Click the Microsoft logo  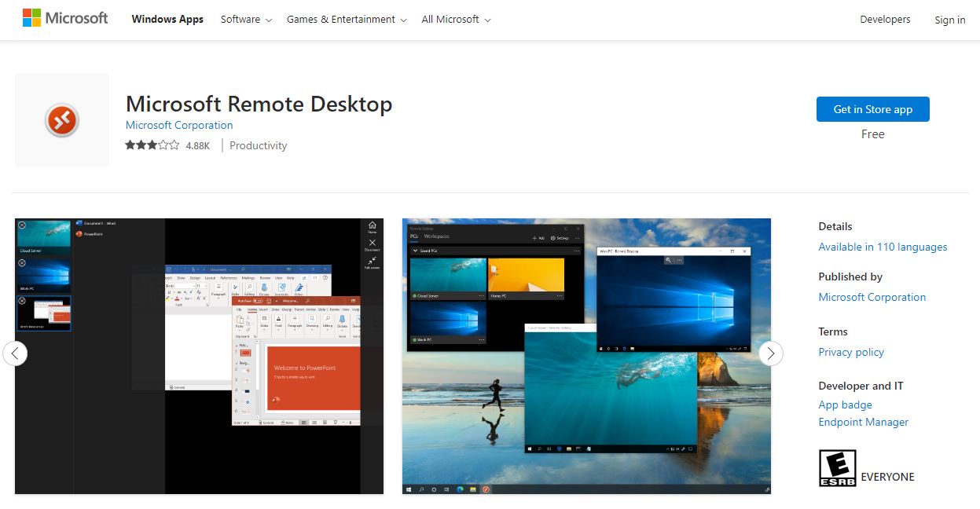click(65, 18)
